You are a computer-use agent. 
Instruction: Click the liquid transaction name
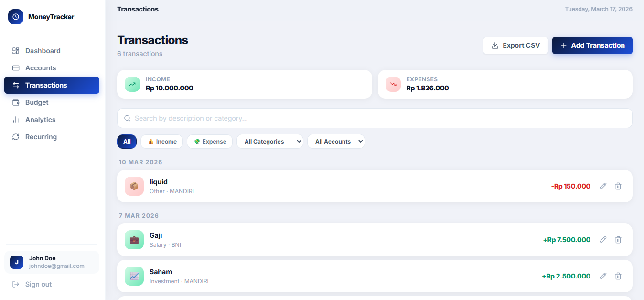click(159, 182)
